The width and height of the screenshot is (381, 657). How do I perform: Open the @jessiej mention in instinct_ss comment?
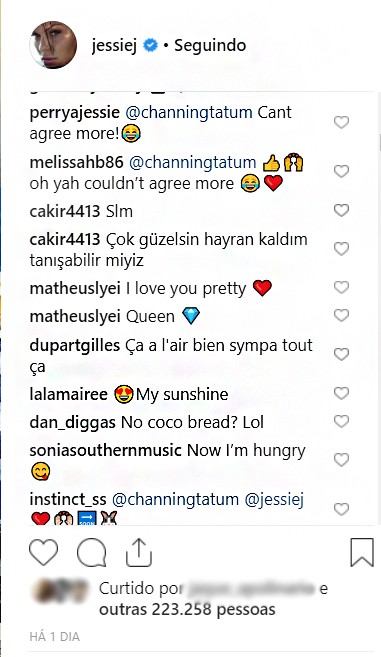[274, 500]
